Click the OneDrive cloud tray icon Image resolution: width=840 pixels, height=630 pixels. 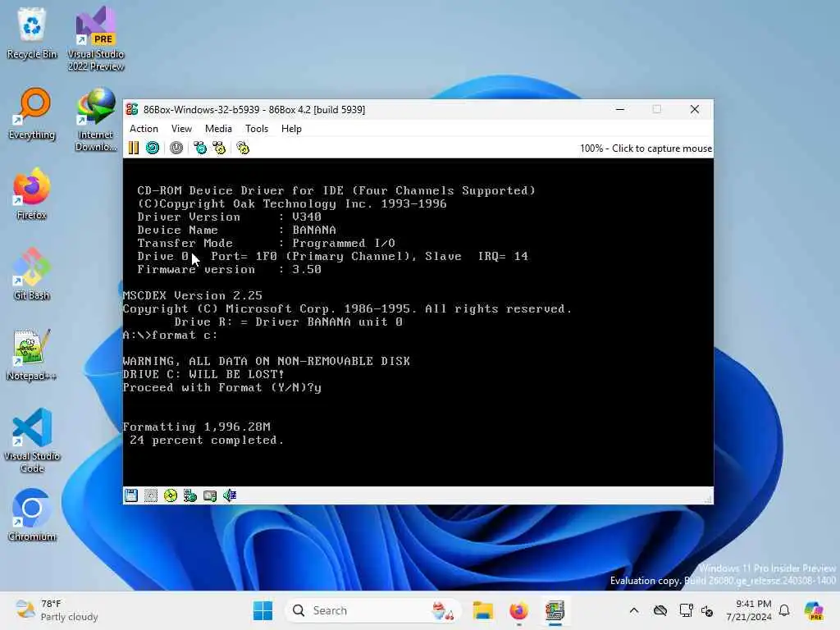click(660, 610)
